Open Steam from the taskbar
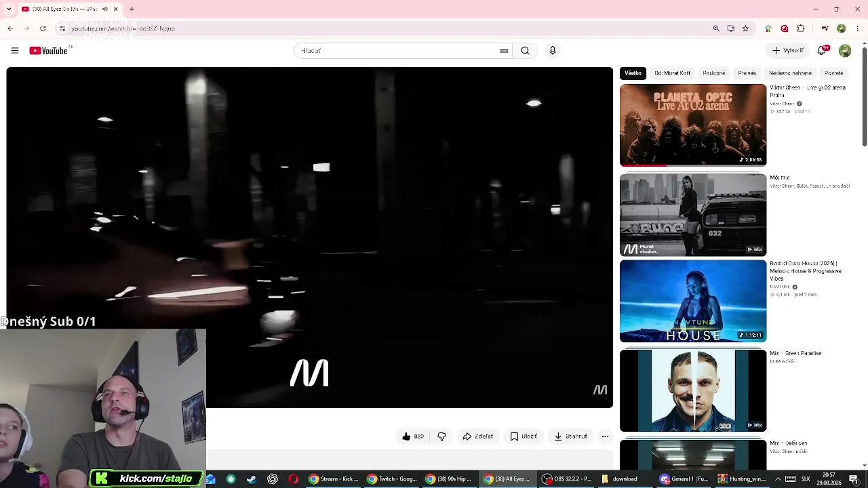The height and width of the screenshot is (488, 868). pos(252,479)
